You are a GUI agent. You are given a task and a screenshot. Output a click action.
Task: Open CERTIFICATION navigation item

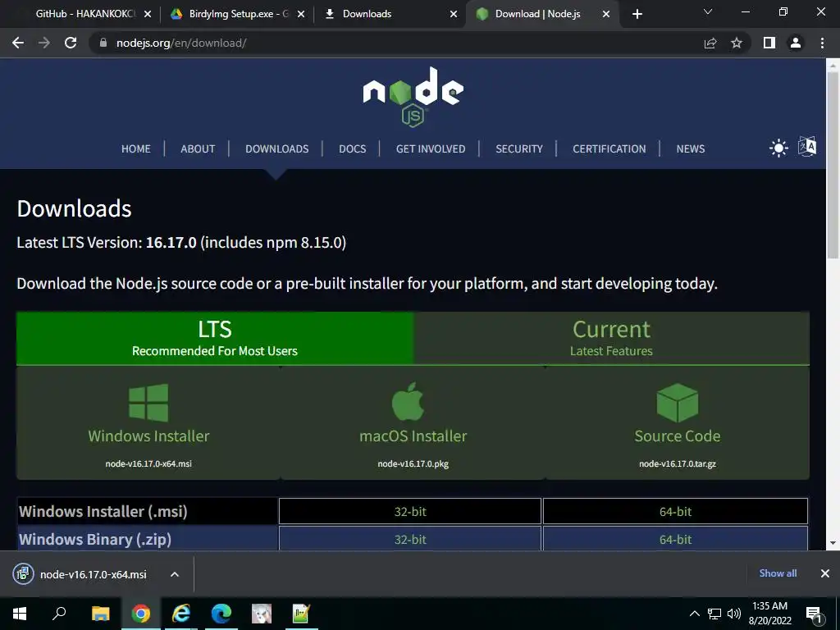click(609, 149)
